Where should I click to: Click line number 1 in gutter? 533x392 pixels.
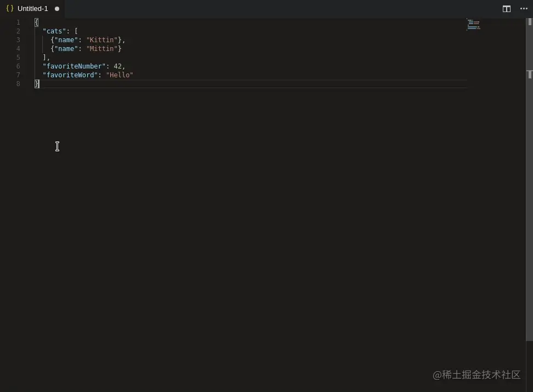18,22
